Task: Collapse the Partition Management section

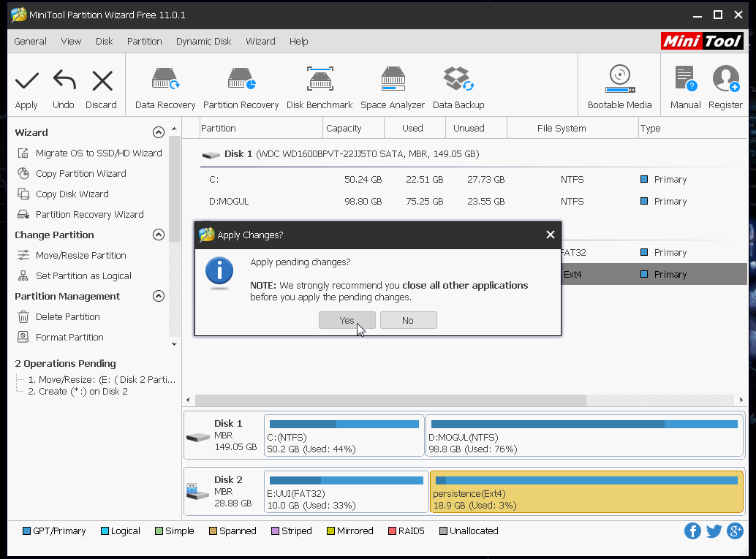Action: (x=159, y=296)
